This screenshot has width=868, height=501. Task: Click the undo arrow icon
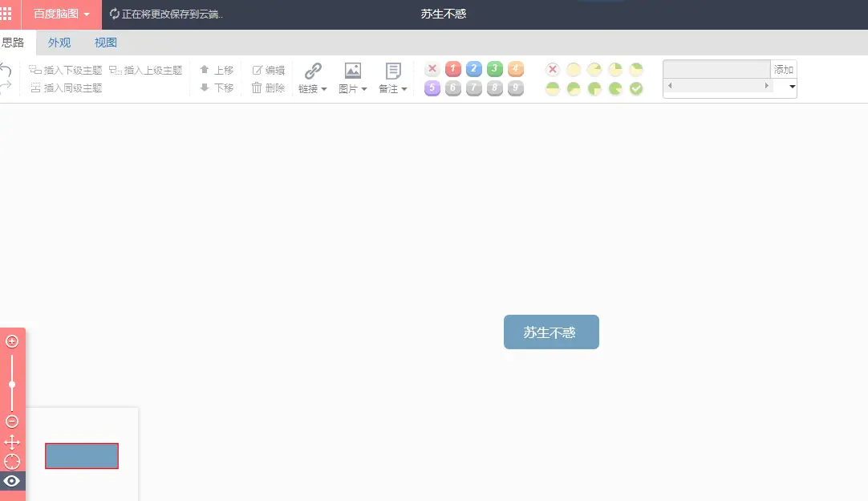pyautogui.click(x=6, y=70)
